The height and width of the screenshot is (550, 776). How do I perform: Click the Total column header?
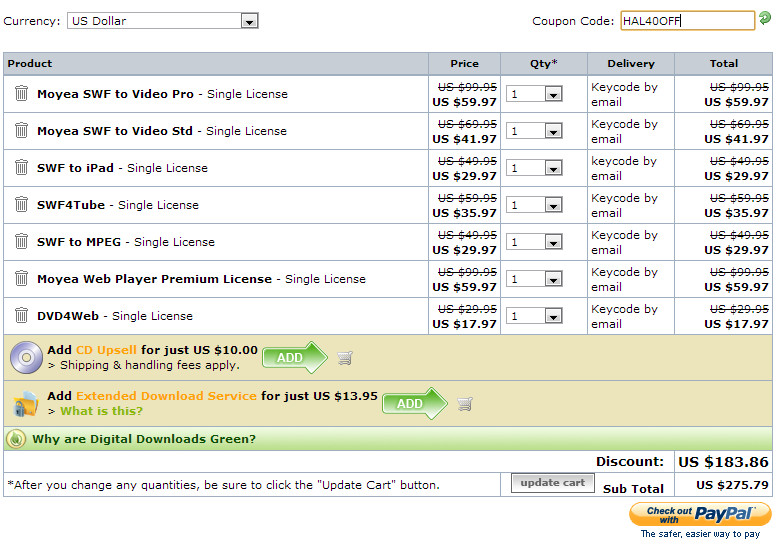[724, 63]
